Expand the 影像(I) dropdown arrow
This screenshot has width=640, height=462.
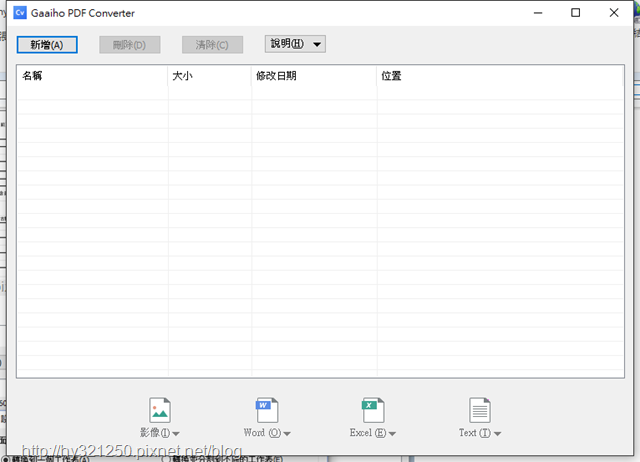tap(176, 434)
